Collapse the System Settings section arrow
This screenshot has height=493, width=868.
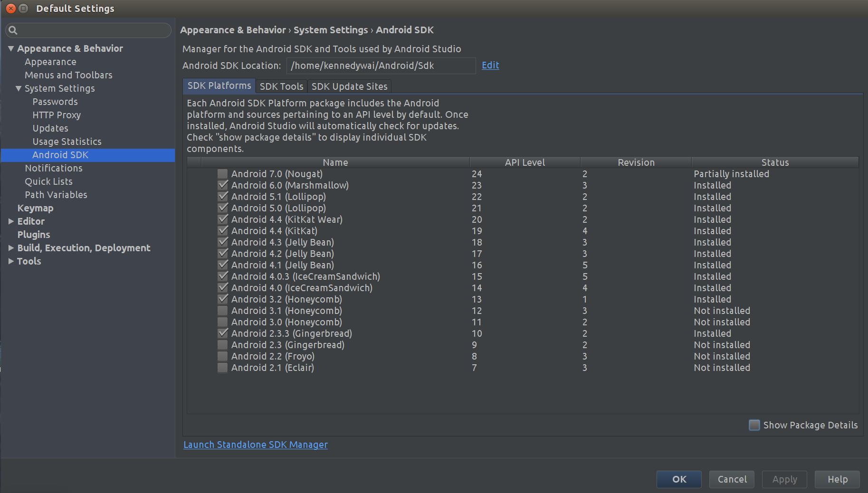(x=19, y=88)
